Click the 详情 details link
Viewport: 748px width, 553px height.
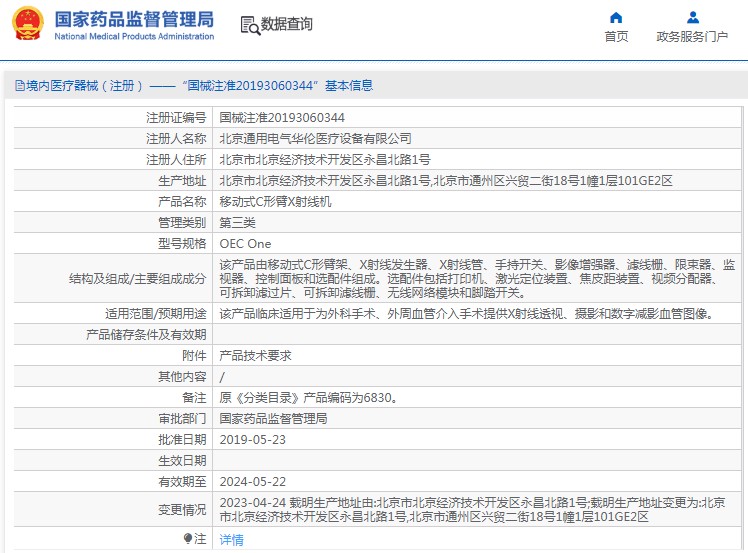[231, 540]
